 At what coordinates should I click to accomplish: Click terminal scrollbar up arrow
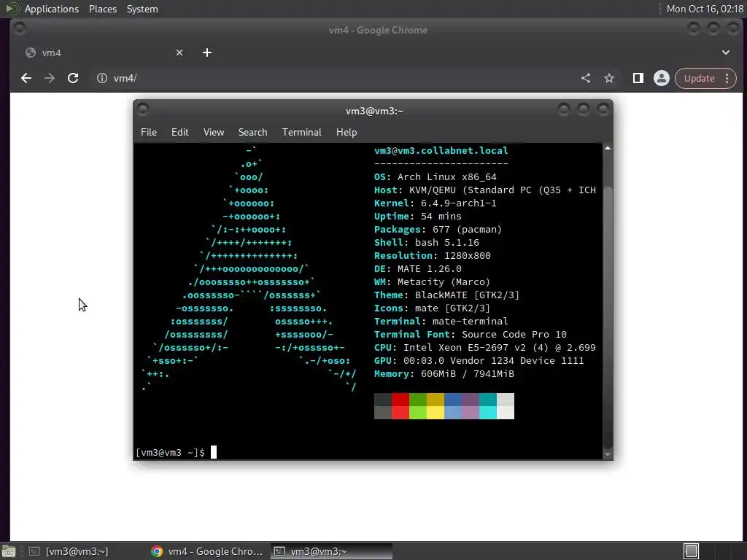[608, 148]
